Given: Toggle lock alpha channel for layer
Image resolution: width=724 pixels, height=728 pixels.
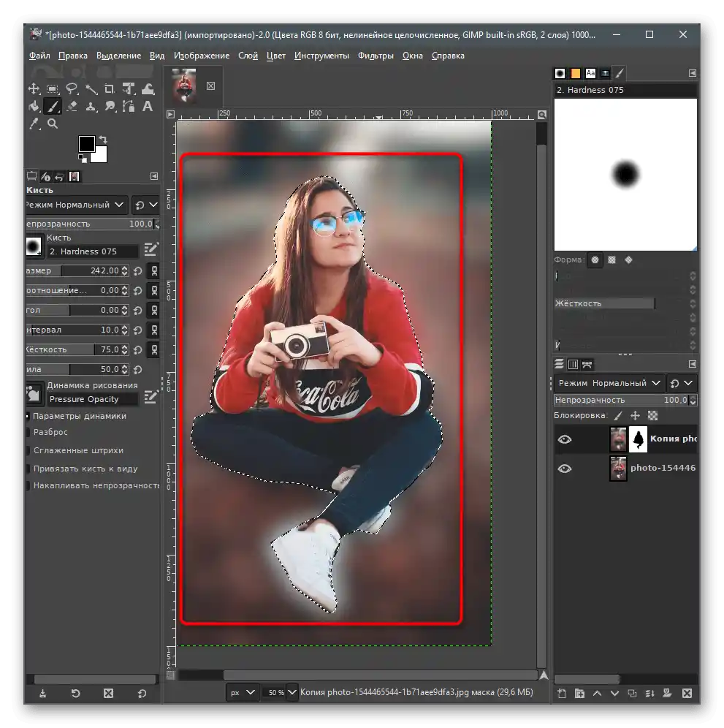Looking at the screenshot, I should coord(653,416).
